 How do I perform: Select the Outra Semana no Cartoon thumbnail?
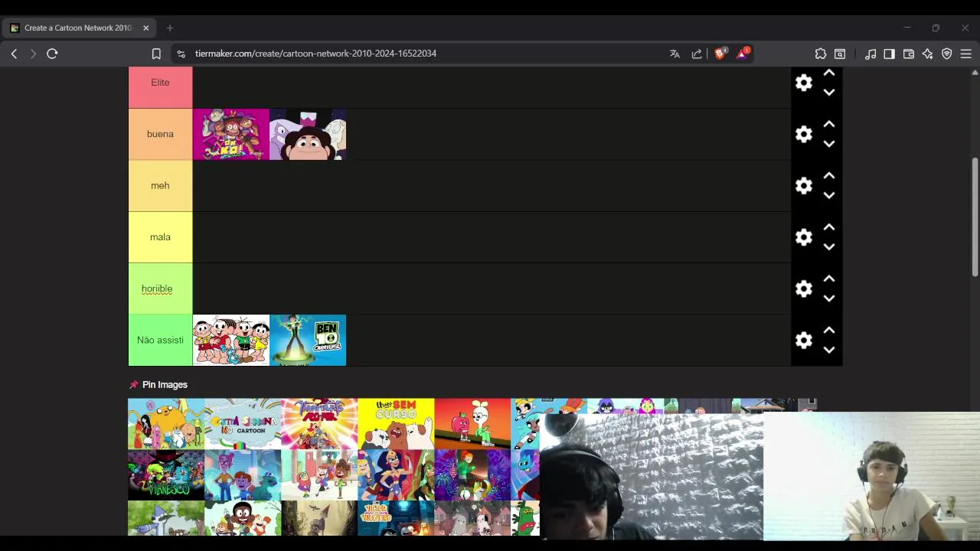tap(243, 423)
